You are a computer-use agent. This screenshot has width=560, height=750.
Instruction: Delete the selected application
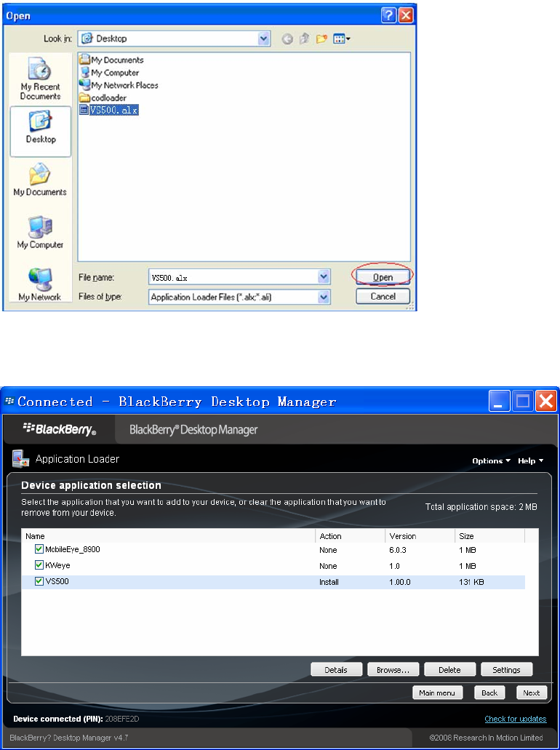(449, 670)
